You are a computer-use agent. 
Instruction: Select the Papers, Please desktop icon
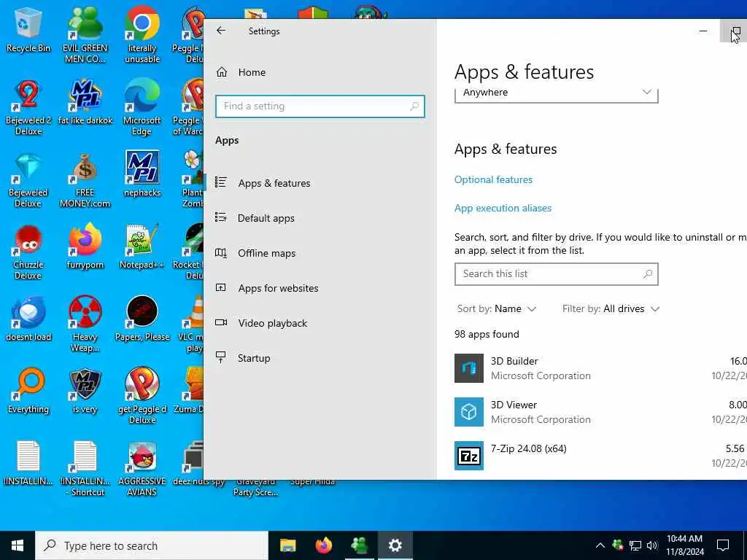(x=142, y=319)
